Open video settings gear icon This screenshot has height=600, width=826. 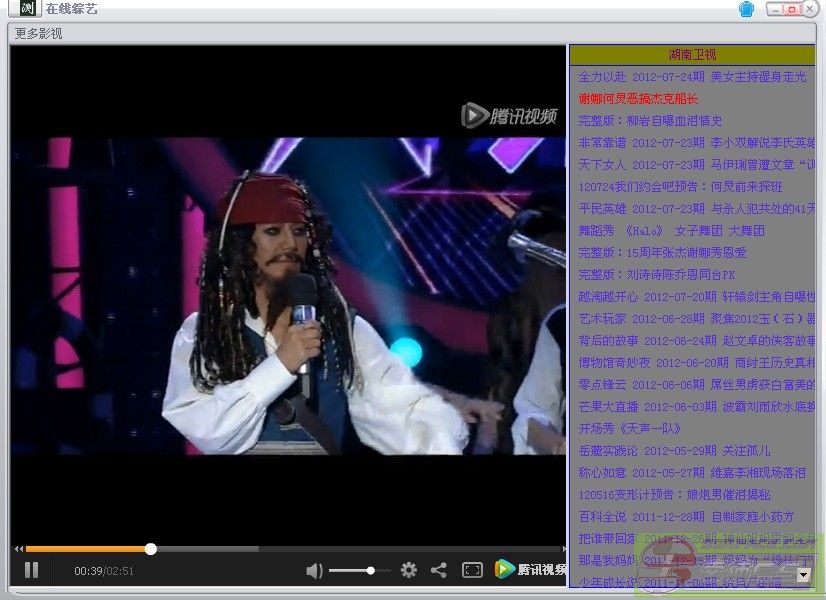408,570
